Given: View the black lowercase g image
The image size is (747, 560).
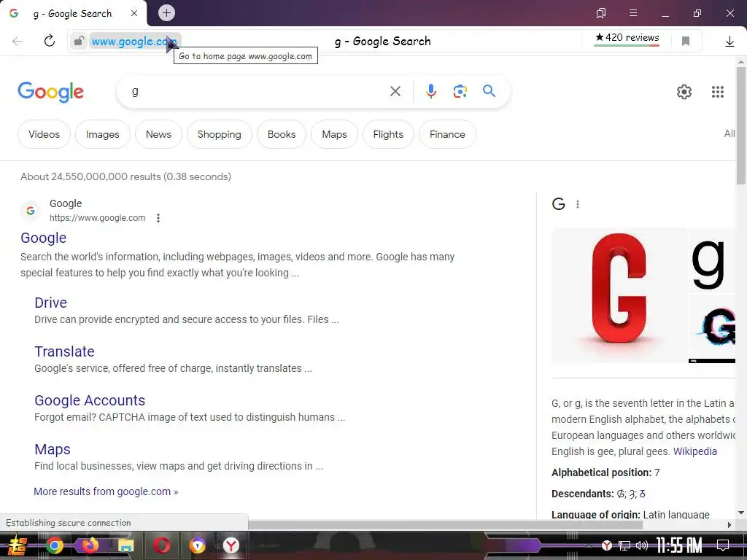Looking at the screenshot, I should coord(712,260).
